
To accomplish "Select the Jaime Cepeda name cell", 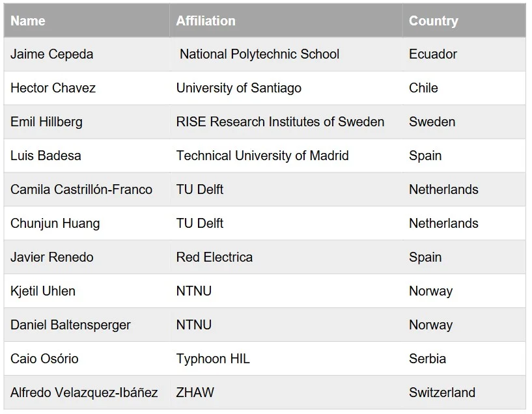I will pyautogui.click(x=87, y=54).
